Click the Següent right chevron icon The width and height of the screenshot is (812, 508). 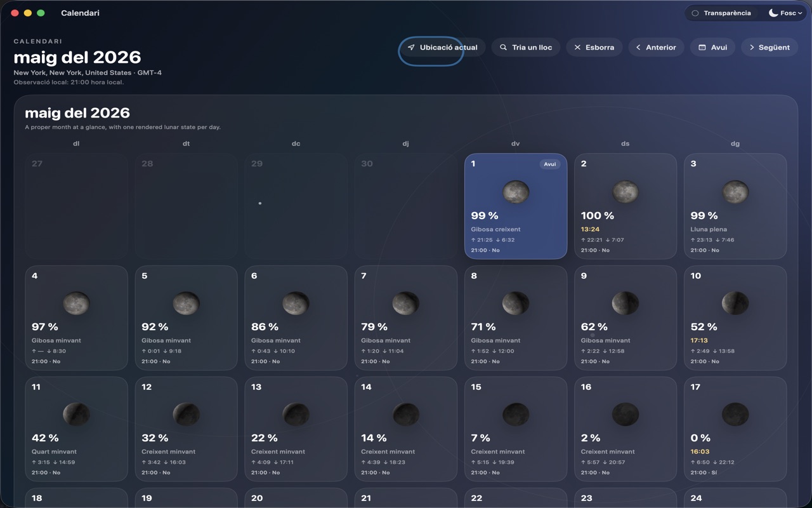(752, 48)
